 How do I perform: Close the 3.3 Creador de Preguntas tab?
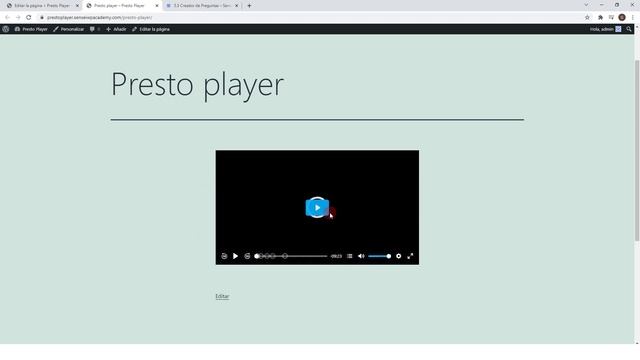236,6
